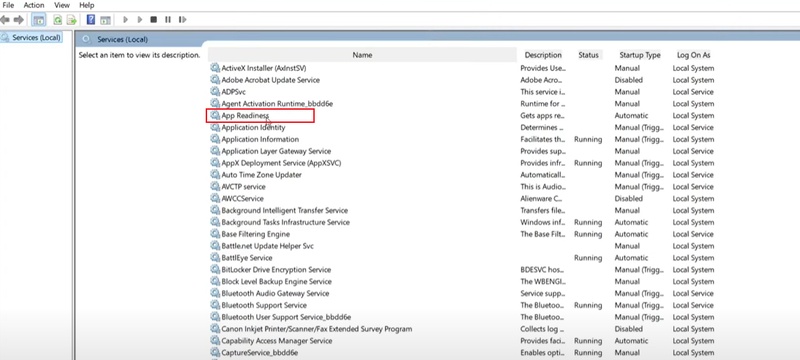Click the gear icon beside Adobe Acrobat Update Service
The image size is (800, 360).
click(x=215, y=80)
